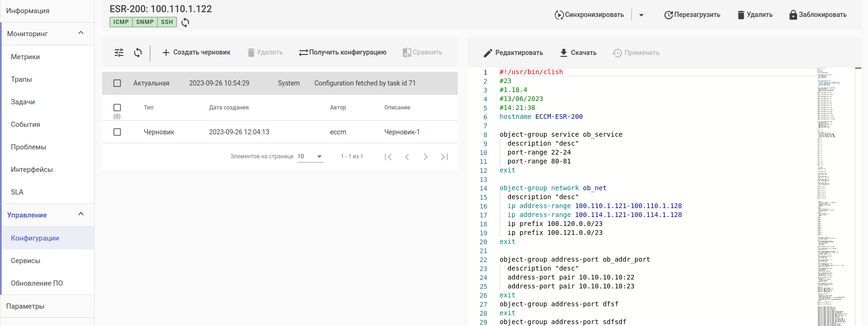Image resolution: width=868 pixels, height=326 pixels.
Task: Open dropdown arrow beside Синхронизировать
Action: 641,15
